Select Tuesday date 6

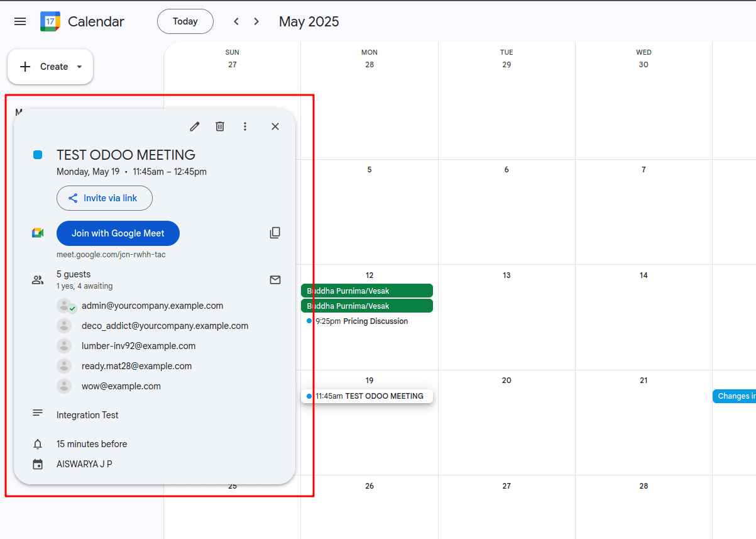(x=507, y=170)
